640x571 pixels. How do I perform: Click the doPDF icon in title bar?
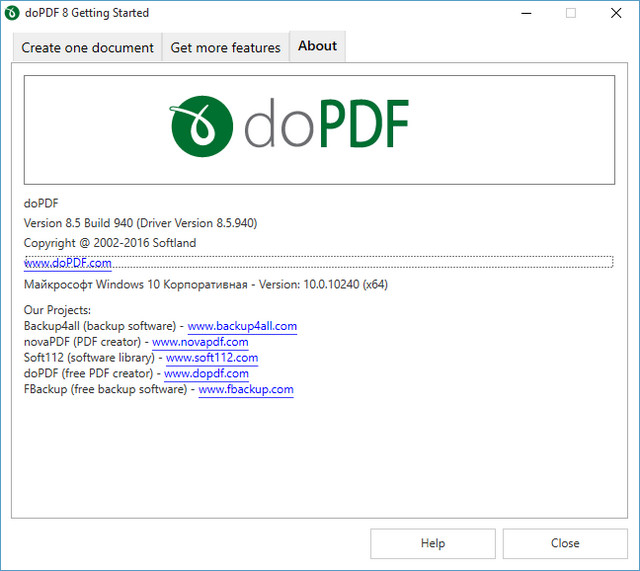click(13, 13)
